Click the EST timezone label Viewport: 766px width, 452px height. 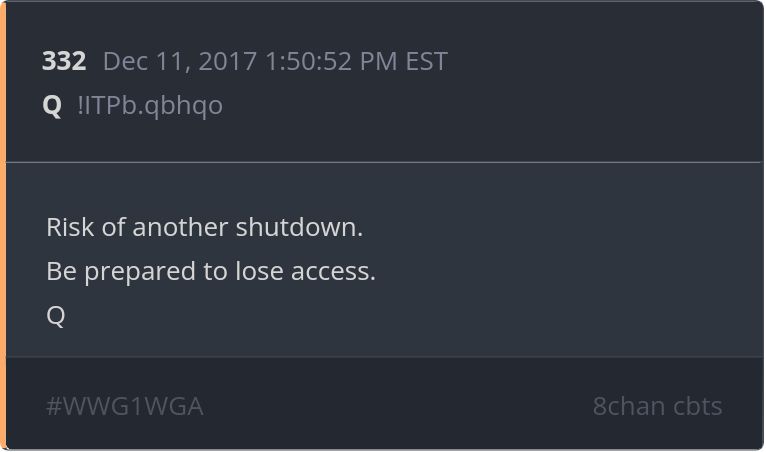(426, 62)
